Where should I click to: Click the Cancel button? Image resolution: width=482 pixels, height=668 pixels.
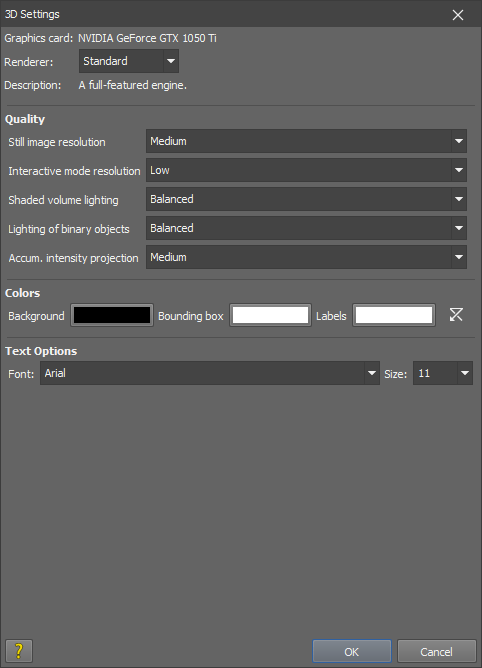[436, 651]
